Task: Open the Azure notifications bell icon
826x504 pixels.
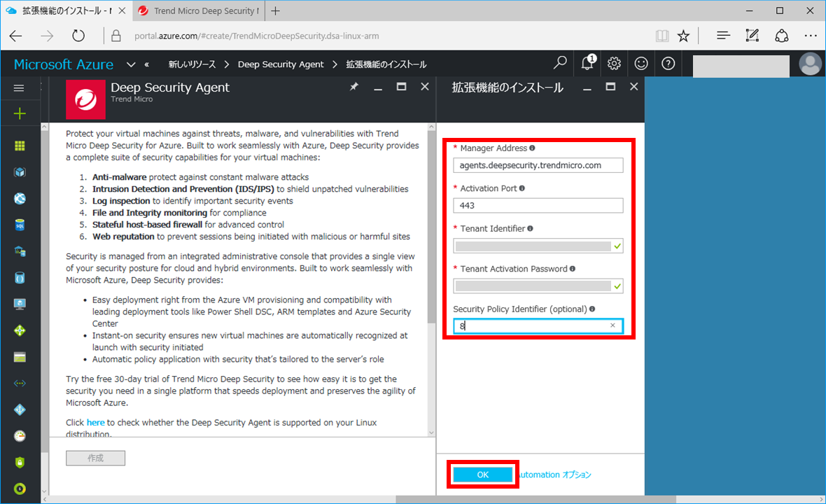Action: (587, 64)
